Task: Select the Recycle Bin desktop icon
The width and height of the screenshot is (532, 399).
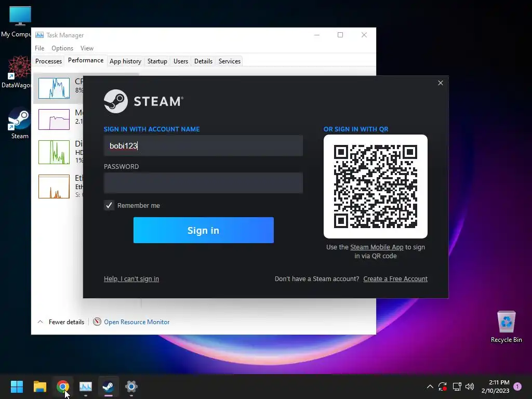Action: tap(506, 327)
